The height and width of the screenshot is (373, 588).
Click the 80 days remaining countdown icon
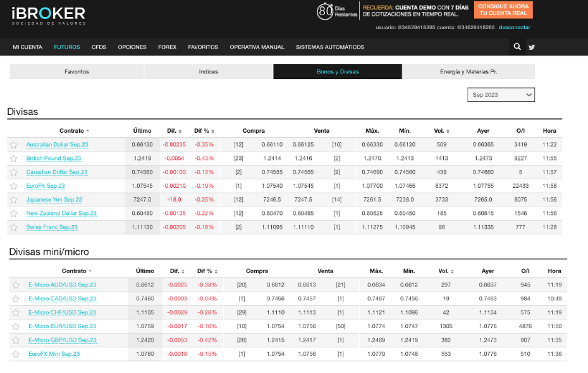click(x=326, y=11)
